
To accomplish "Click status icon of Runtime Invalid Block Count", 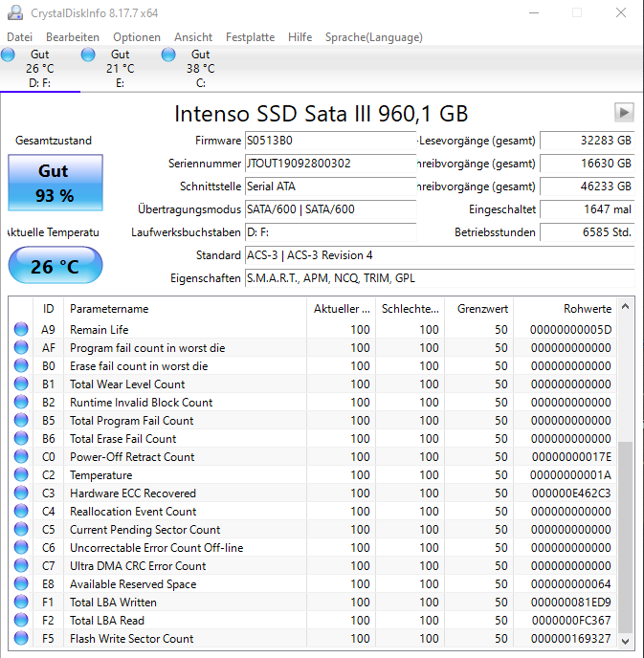I will (x=21, y=402).
